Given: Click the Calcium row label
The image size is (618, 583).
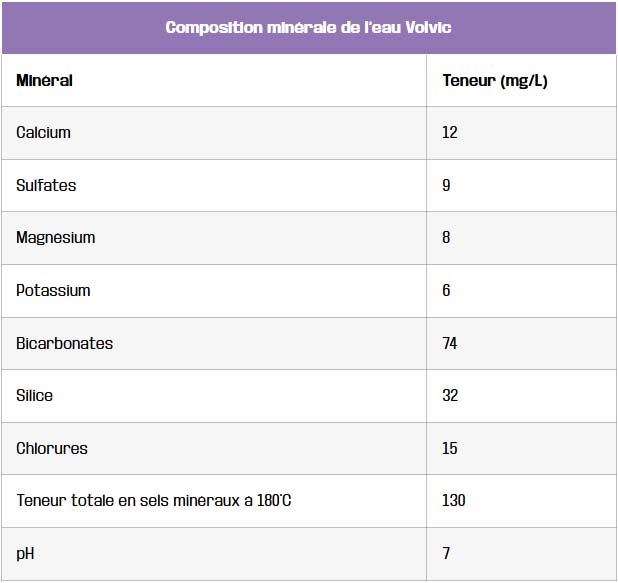Looking at the screenshot, I should point(43,132).
